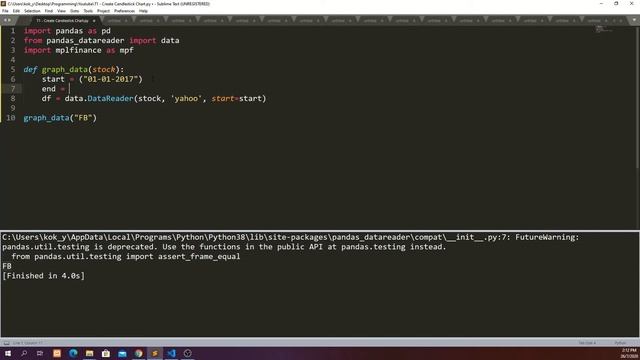Open the Microsoft Store taskbar icon
640x360 pixels.
pyautogui.click(x=106, y=353)
